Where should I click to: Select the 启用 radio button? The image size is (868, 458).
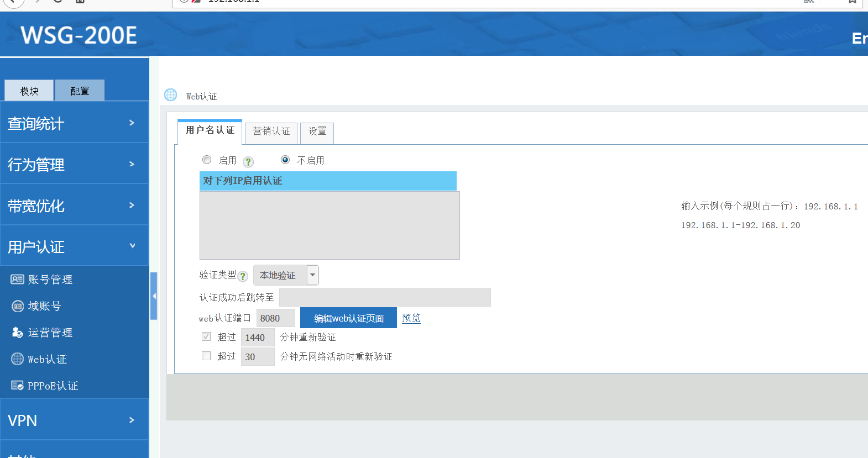click(207, 160)
